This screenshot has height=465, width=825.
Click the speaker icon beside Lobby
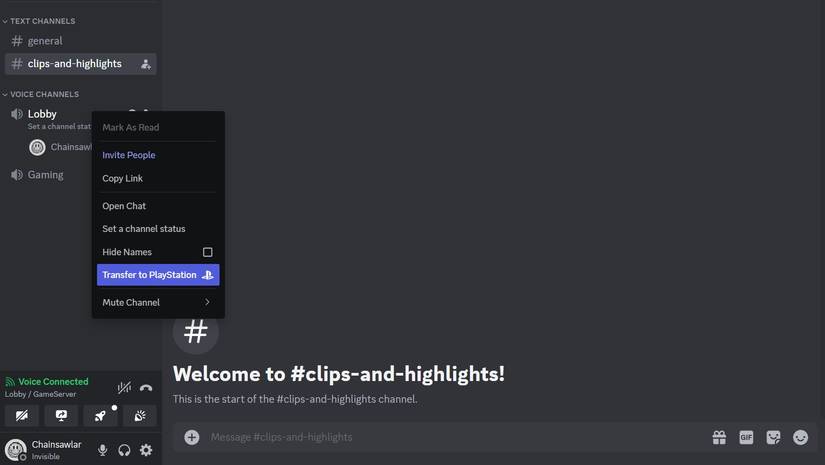[x=17, y=114]
